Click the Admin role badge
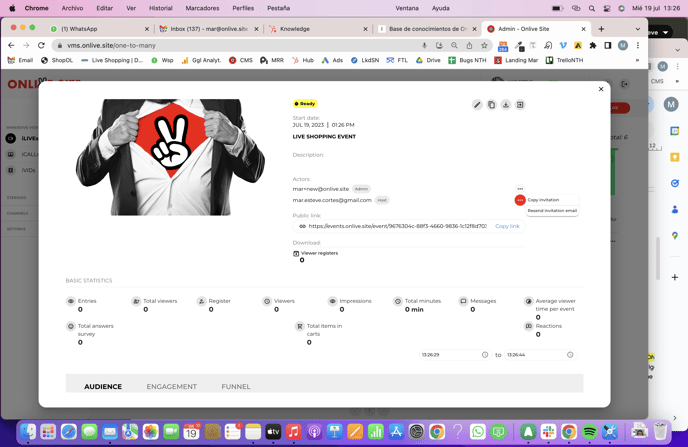688x447 pixels. pyautogui.click(x=362, y=189)
